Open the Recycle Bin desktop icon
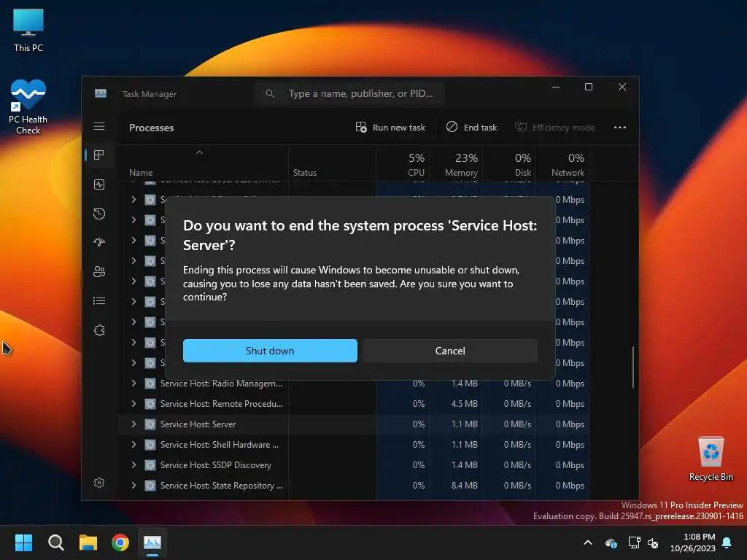The image size is (747, 560). click(711, 459)
